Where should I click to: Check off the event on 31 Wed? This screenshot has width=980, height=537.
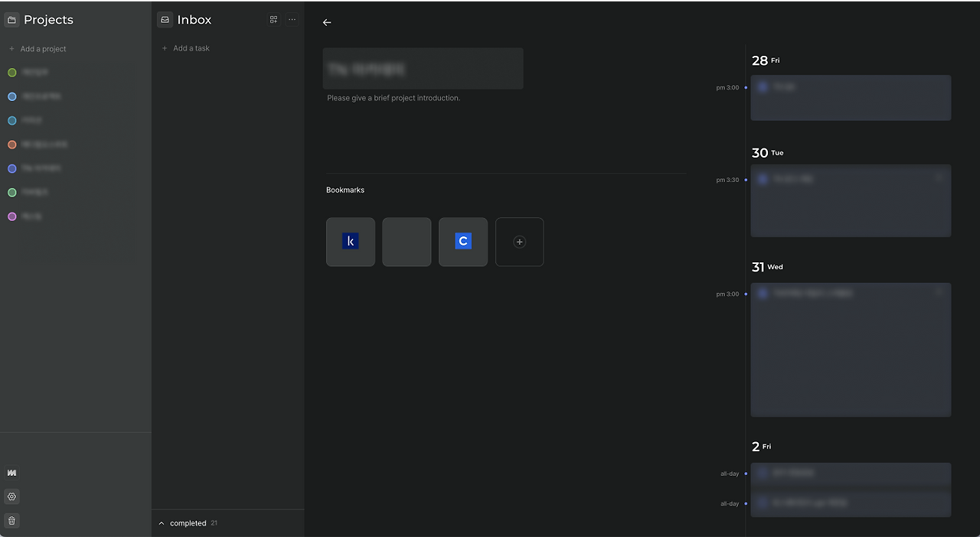tap(763, 293)
